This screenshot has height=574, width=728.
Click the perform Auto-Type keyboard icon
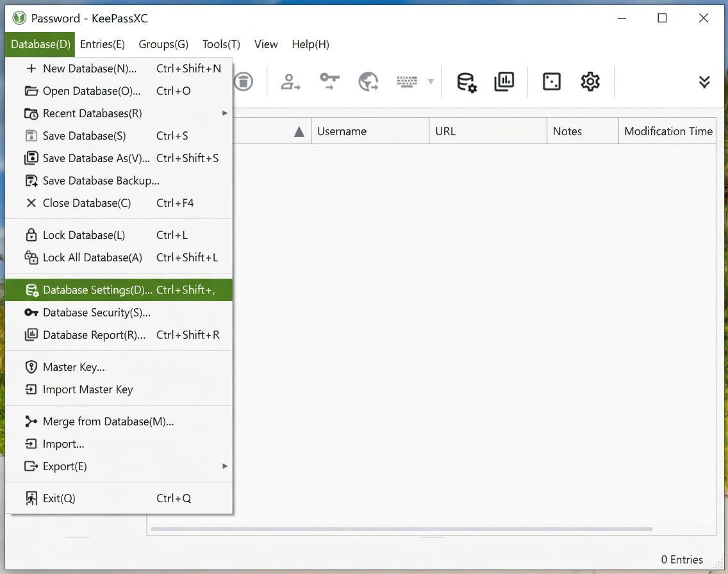(x=407, y=81)
